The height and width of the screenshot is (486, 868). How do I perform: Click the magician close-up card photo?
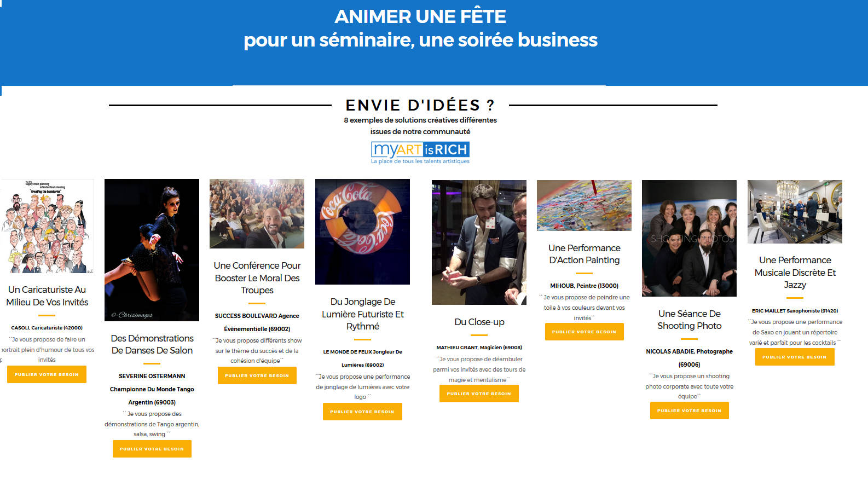[479, 242]
